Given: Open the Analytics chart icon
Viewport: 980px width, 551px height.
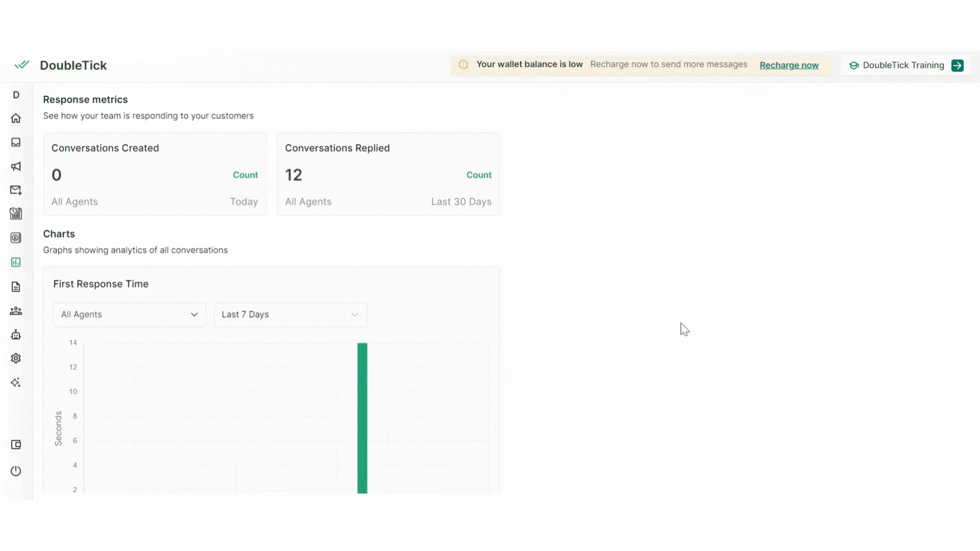Looking at the screenshot, I should click(x=16, y=262).
